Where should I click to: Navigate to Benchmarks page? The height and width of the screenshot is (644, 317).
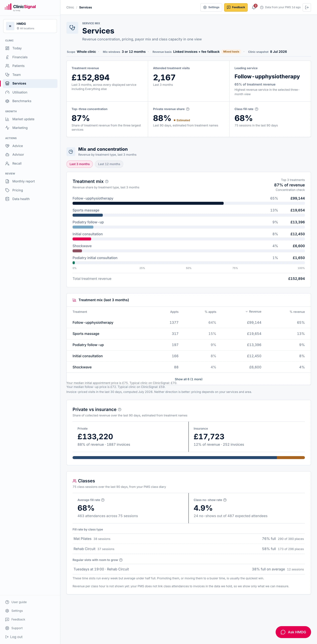click(x=30, y=101)
